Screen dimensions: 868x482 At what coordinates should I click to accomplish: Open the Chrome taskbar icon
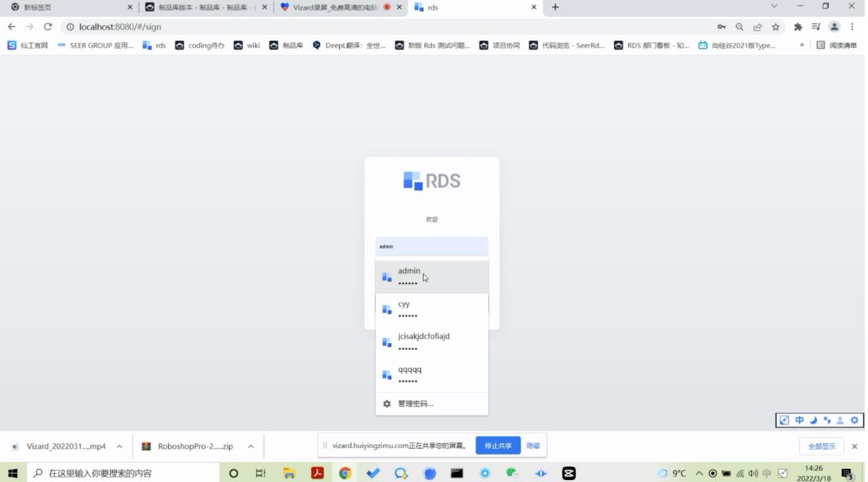[x=345, y=473]
